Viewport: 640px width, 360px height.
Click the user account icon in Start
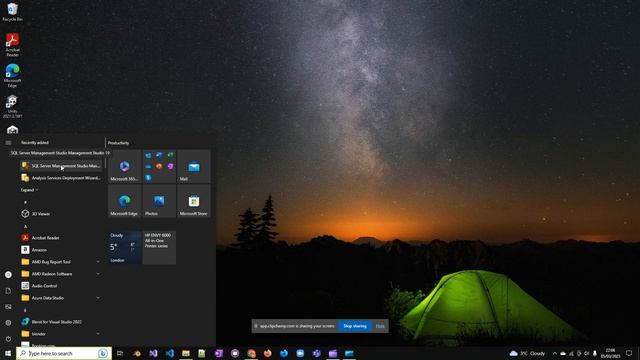pyautogui.click(x=8, y=275)
